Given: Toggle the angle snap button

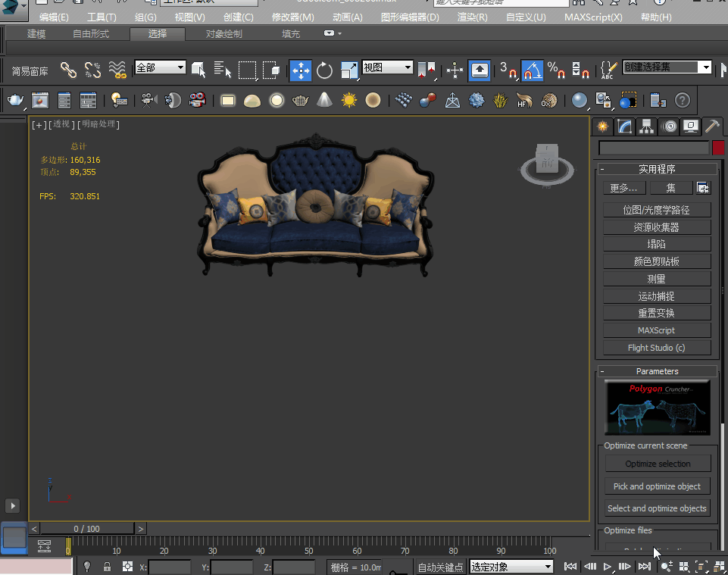Looking at the screenshot, I should (x=533, y=70).
